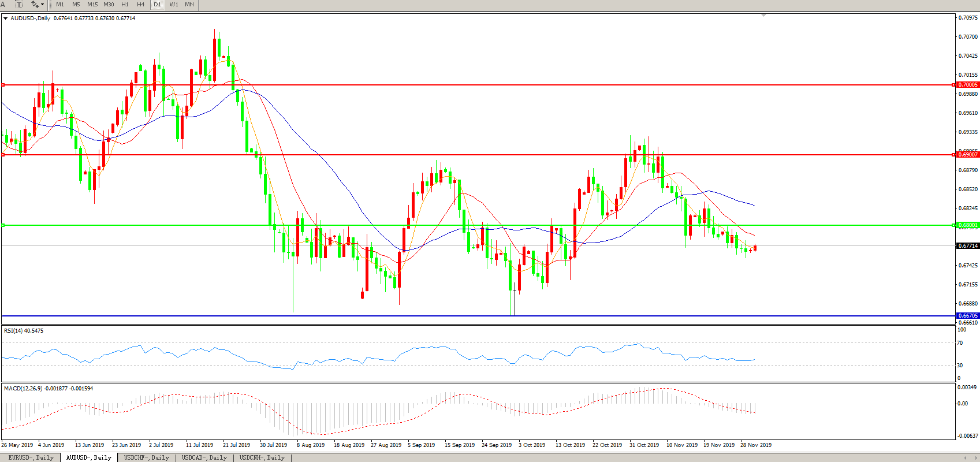Open the USDCAD-, Daily chart tab
This screenshot has width=980, height=462.
(204, 457)
